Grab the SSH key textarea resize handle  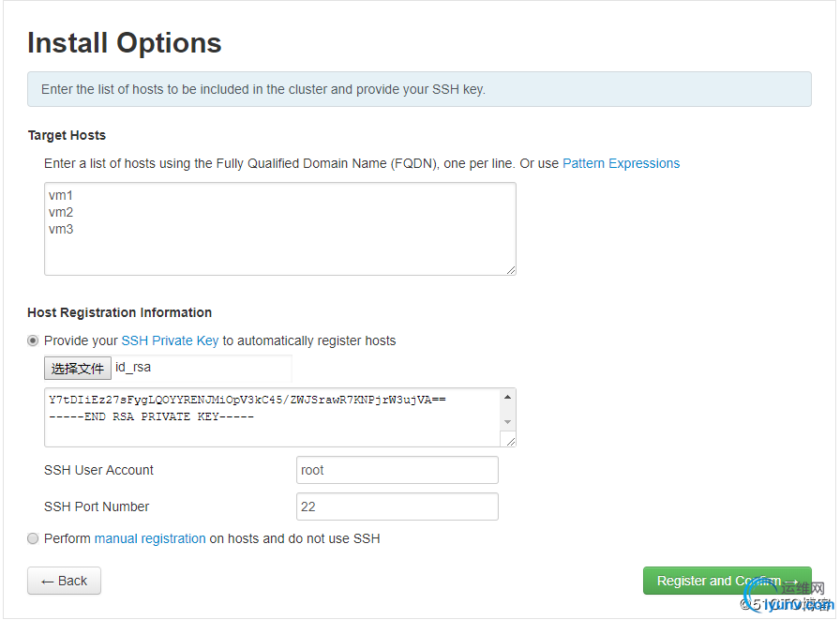click(511, 441)
